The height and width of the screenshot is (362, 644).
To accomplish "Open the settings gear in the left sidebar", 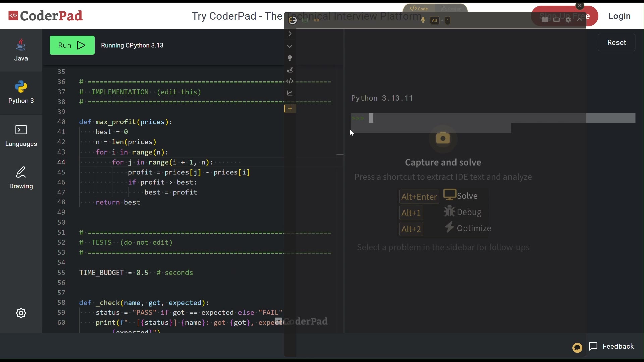I will [x=21, y=313].
